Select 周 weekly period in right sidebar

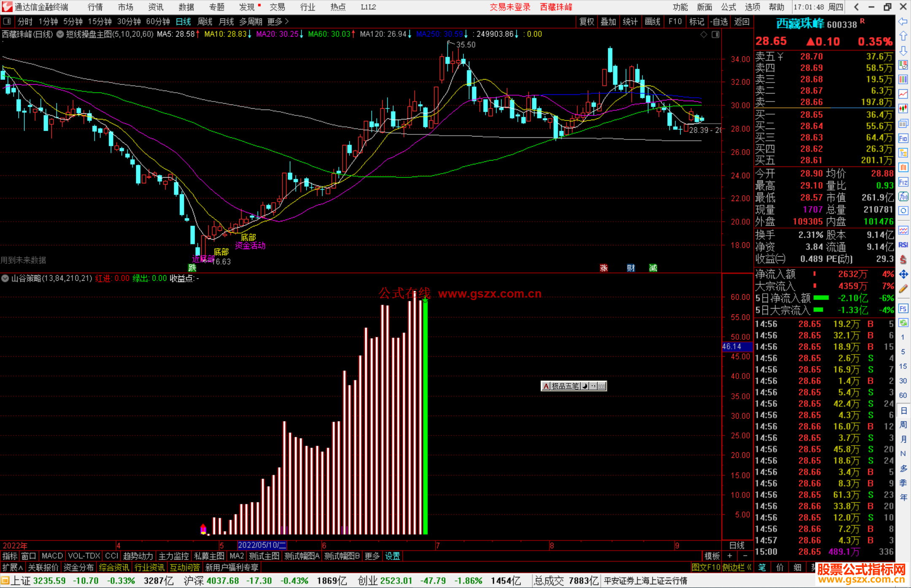(903, 425)
